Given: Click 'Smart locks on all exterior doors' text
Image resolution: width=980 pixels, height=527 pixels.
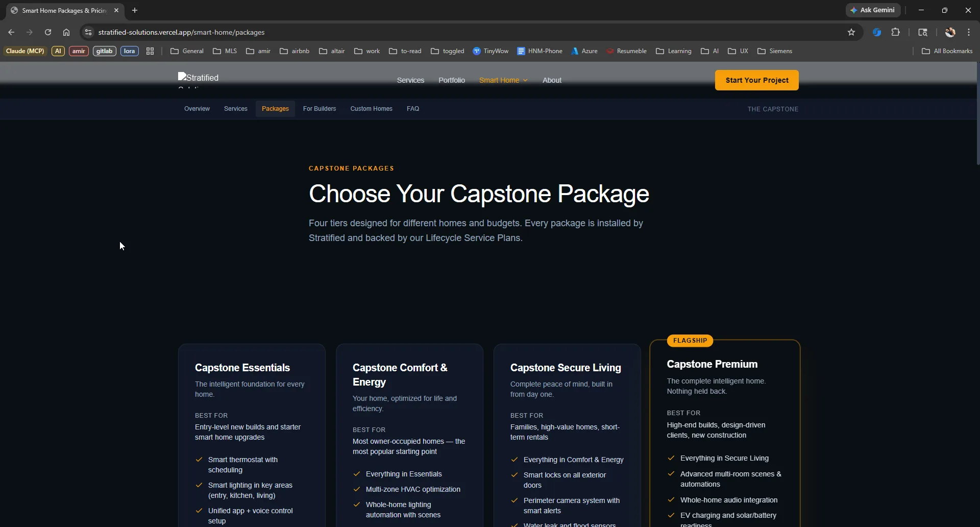Looking at the screenshot, I should 565,480.
